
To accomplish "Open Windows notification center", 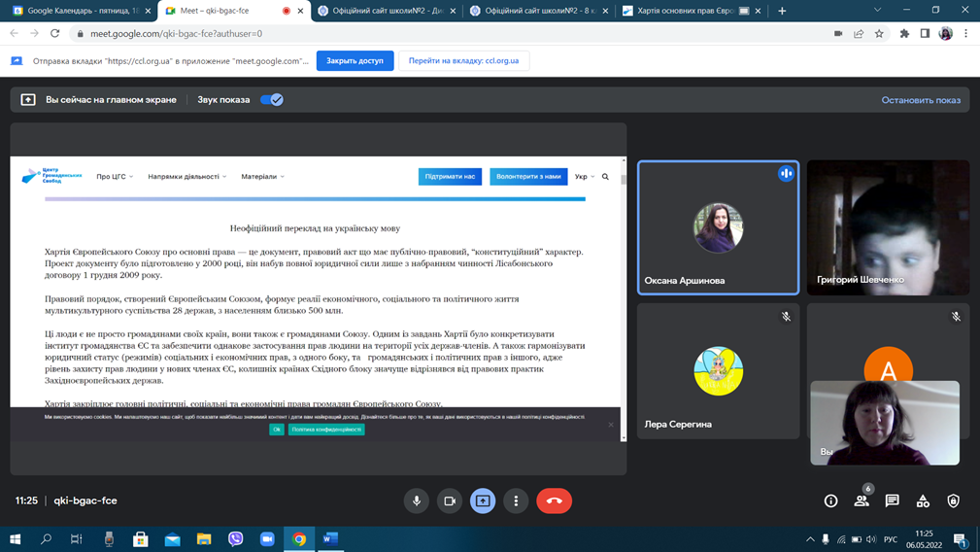I will (x=961, y=538).
